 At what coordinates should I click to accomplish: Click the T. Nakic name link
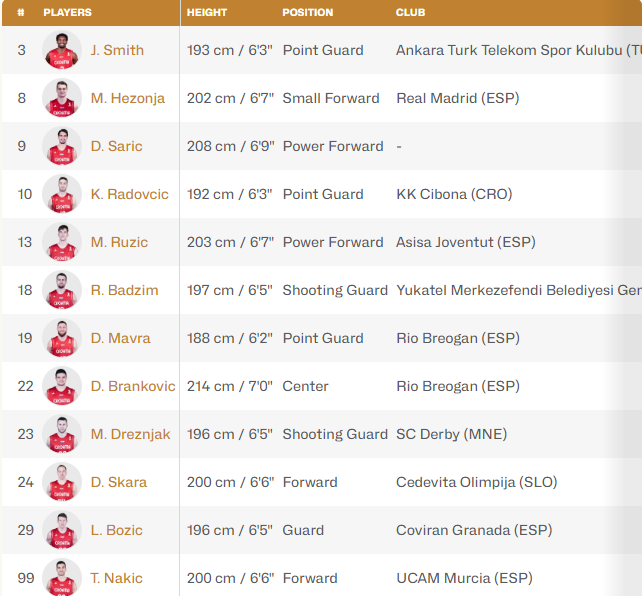116,578
